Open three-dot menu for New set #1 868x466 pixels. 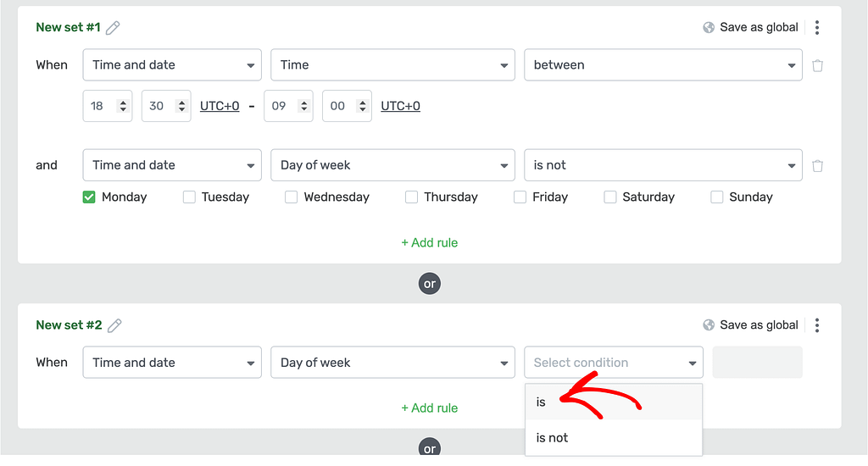tap(817, 28)
